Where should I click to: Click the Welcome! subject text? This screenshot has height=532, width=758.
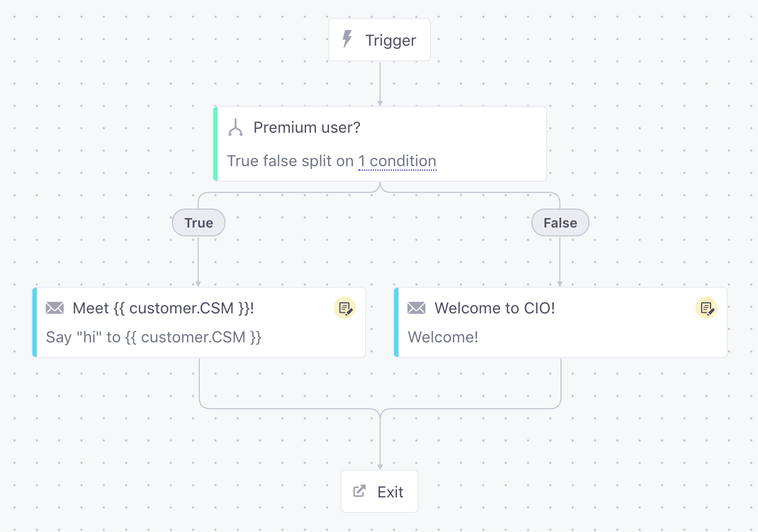point(443,337)
